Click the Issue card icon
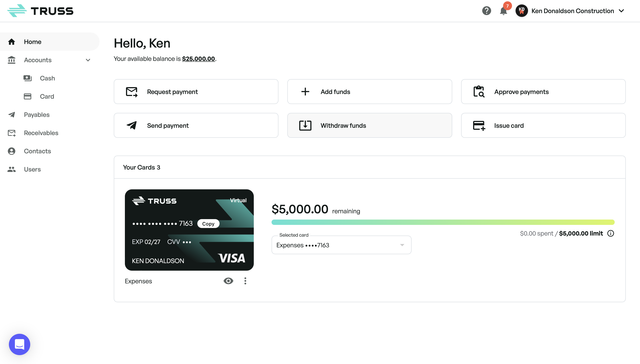The width and height of the screenshot is (640, 364). [479, 125]
